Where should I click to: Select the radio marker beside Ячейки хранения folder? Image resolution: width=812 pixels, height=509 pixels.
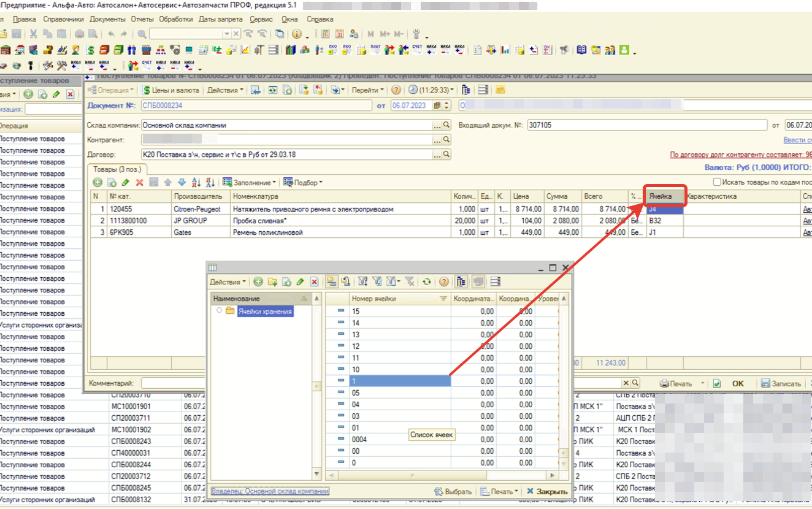220,311
